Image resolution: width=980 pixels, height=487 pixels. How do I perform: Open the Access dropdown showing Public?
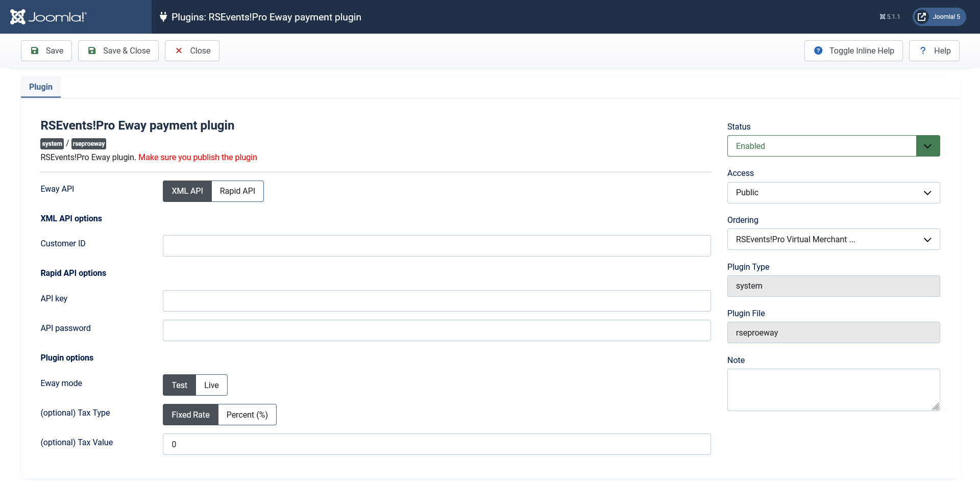tap(834, 193)
